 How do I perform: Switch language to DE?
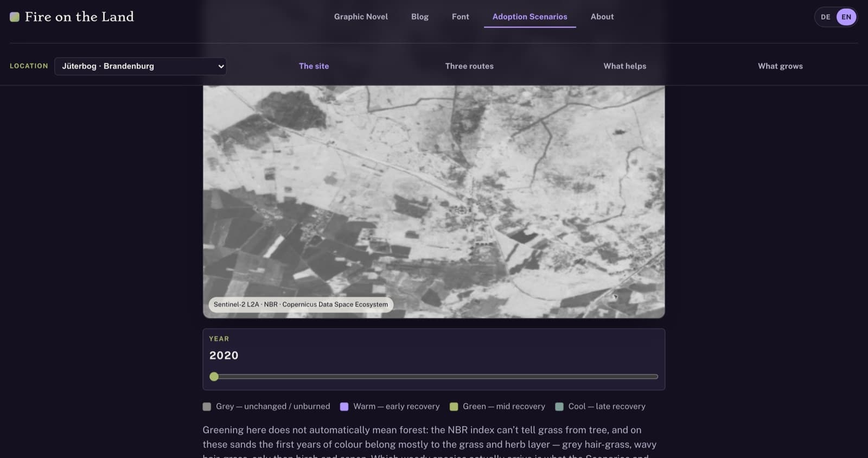click(826, 17)
